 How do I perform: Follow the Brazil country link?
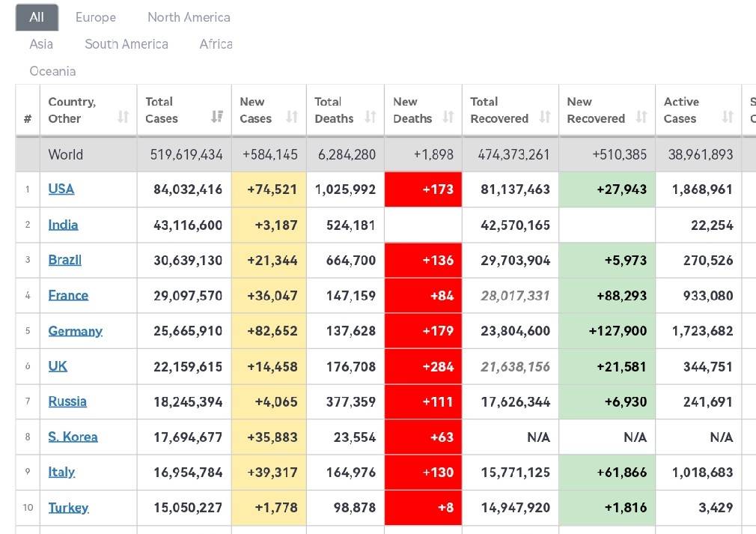coord(64,260)
